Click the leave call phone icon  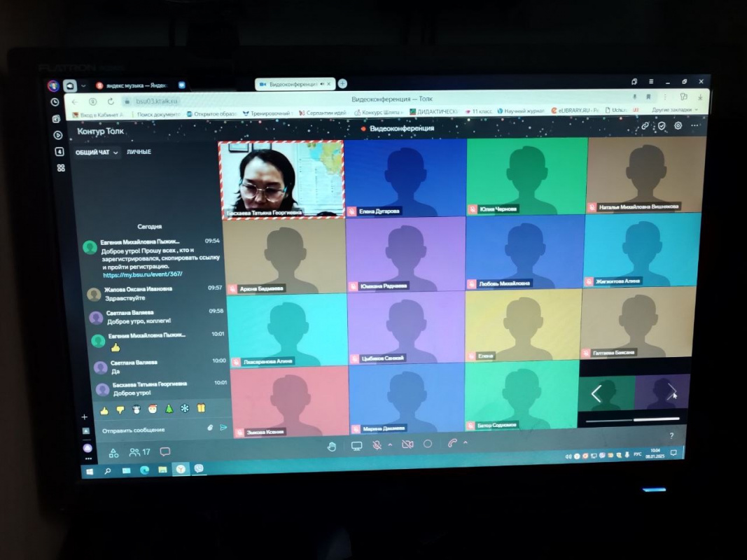452,443
